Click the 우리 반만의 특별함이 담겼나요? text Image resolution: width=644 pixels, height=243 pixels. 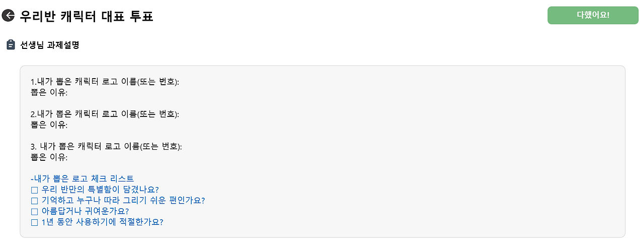[100, 190]
